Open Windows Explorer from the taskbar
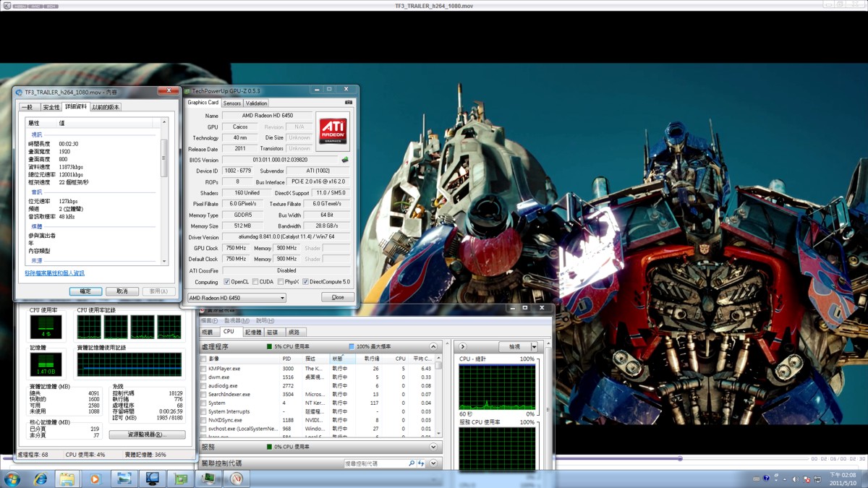The height and width of the screenshot is (488, 868). tap(67, 479)
